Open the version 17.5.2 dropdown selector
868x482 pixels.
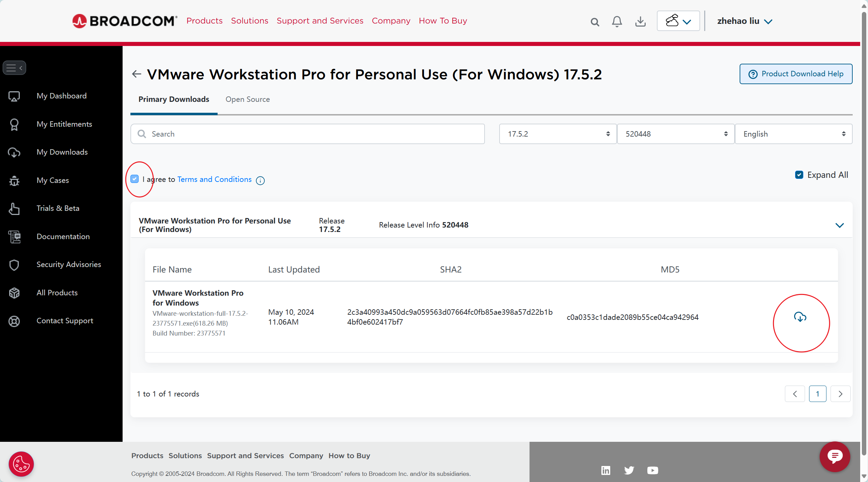[556, 134]
